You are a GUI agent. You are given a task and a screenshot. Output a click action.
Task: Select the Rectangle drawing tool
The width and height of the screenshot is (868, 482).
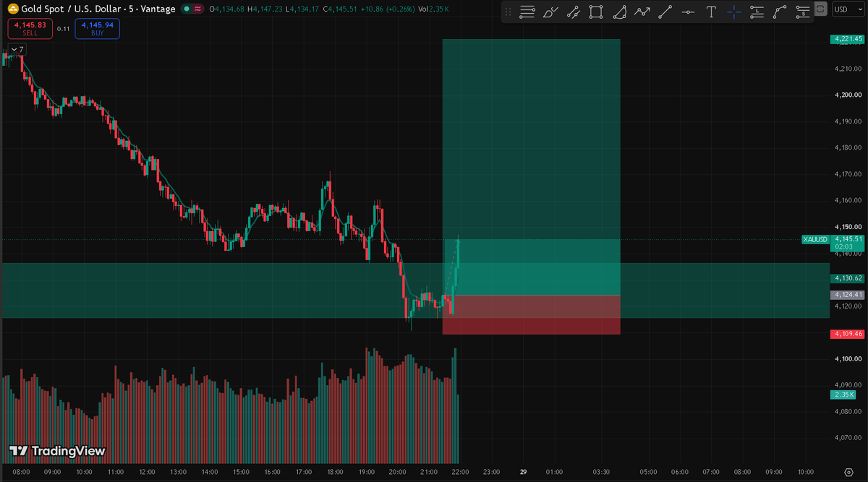coord(596,12)
